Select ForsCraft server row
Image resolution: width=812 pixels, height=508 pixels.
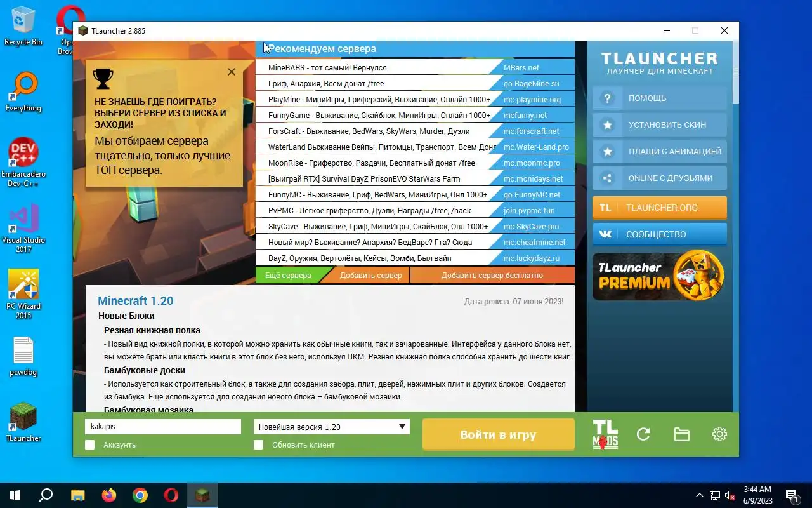pyautogui.click(x=415, y=131)
